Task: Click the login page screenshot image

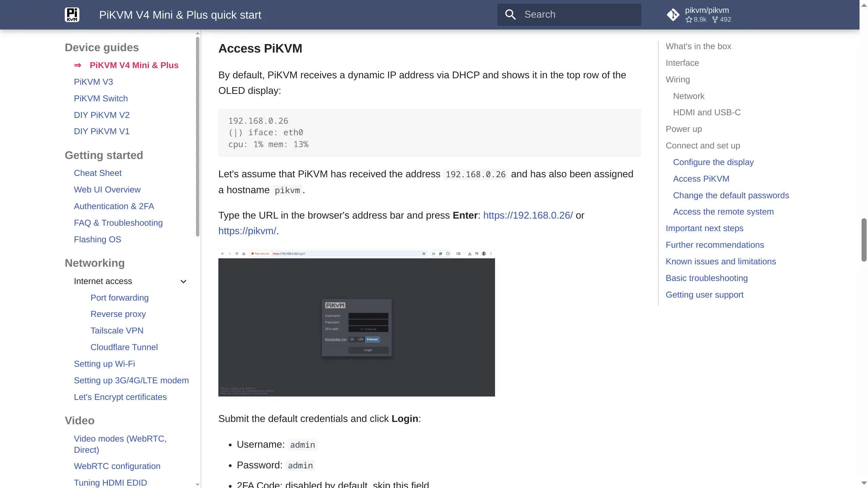Action: (x=356, y=323)
